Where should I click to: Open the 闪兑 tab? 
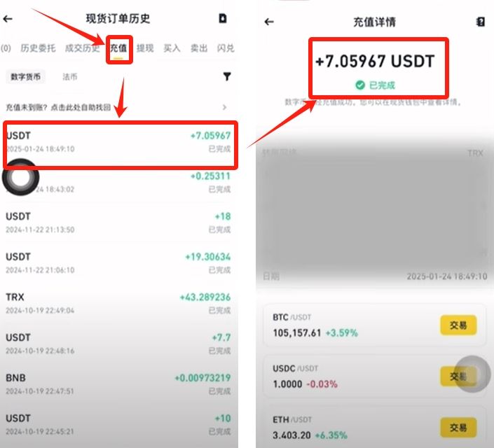point(226,48)
